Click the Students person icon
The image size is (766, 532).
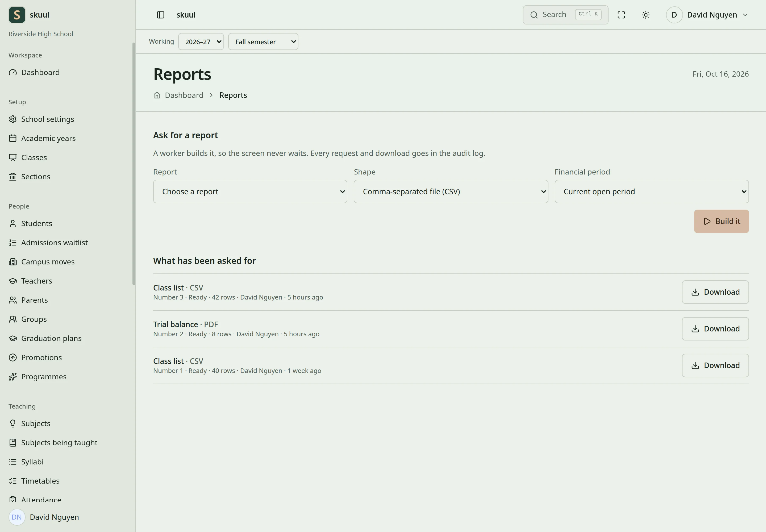click(x=13, y=223)
